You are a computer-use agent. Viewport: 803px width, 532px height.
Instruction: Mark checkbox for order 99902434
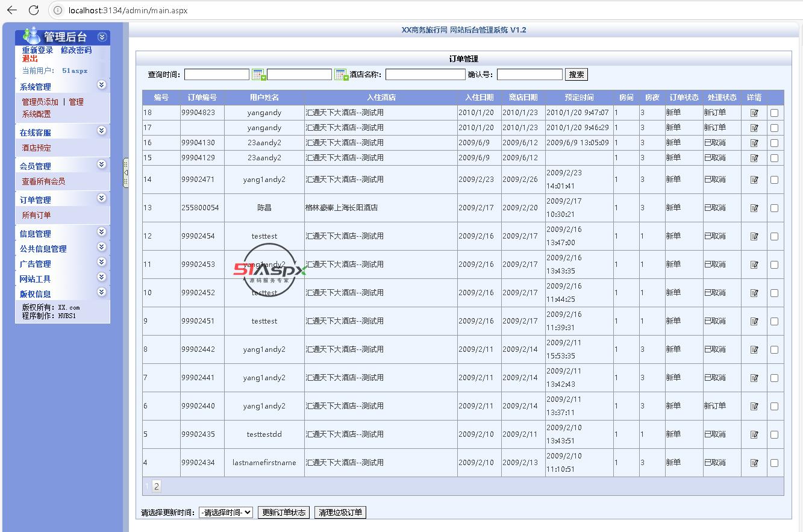(x=774, y=463)
